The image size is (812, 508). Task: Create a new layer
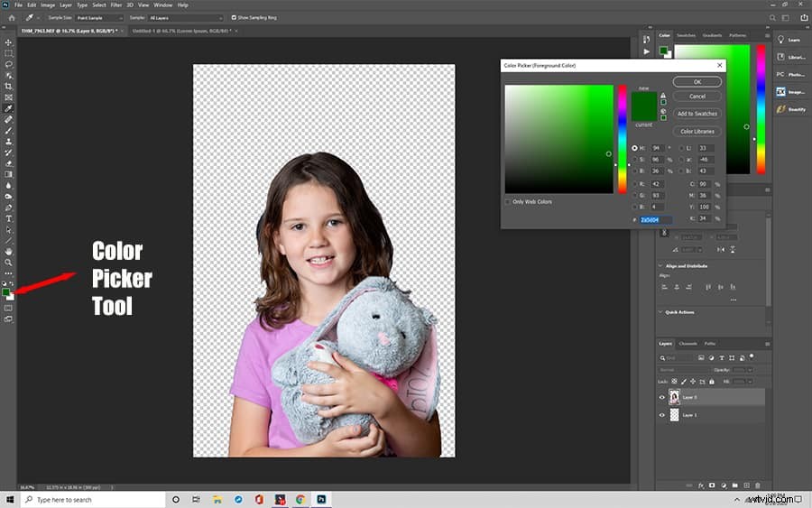tap(746, 485)
